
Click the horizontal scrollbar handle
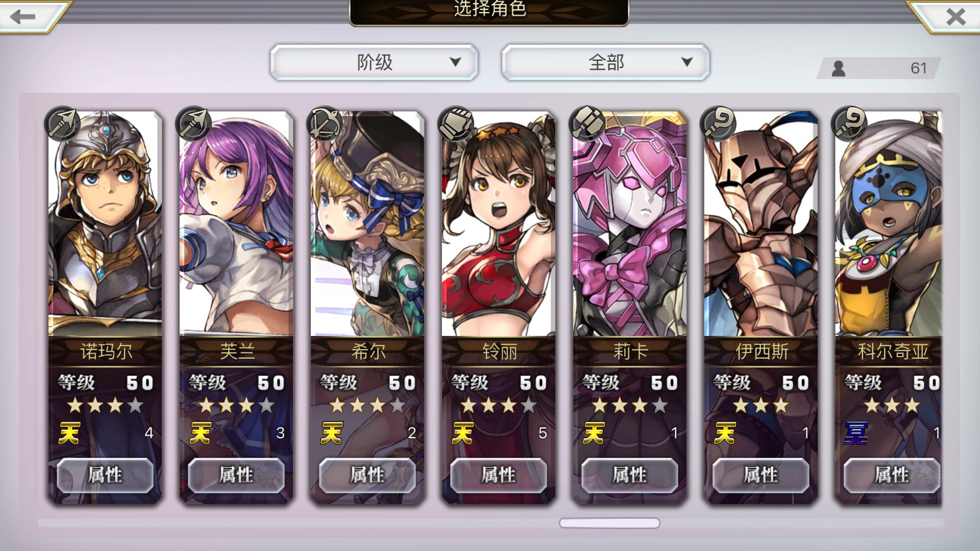(x=609, y=523)
